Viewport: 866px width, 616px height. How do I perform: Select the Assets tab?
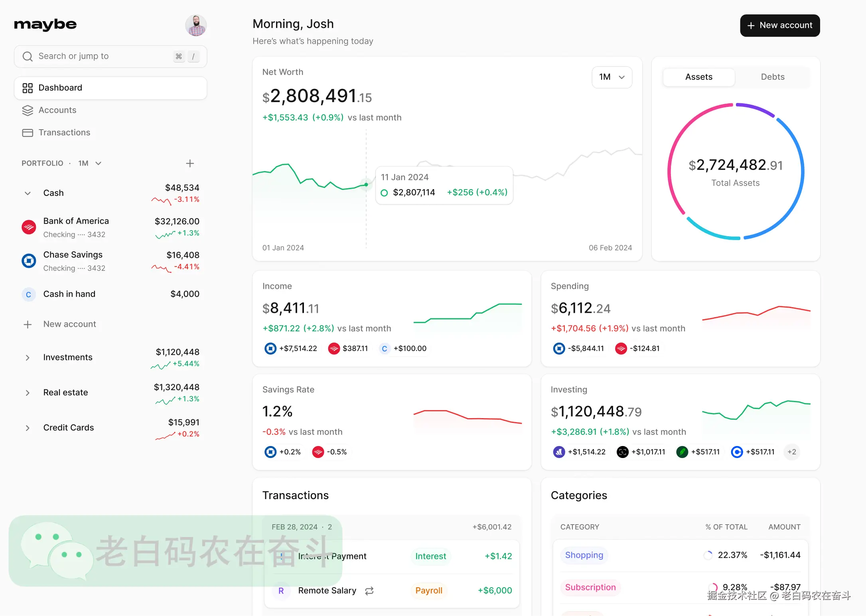tap(698, 77)
